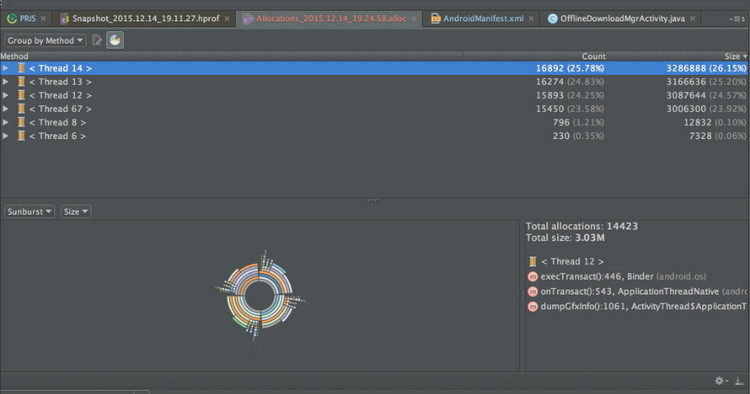Sort by the Size column header
The width and height of the screenshot is (750, 394).
pyautogui.click(x=678, y=56)
